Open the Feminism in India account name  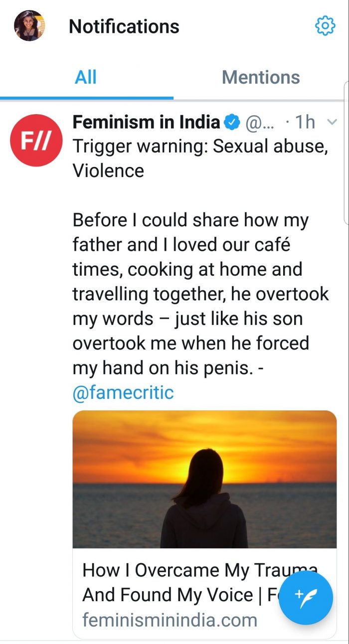pos(146,122)
